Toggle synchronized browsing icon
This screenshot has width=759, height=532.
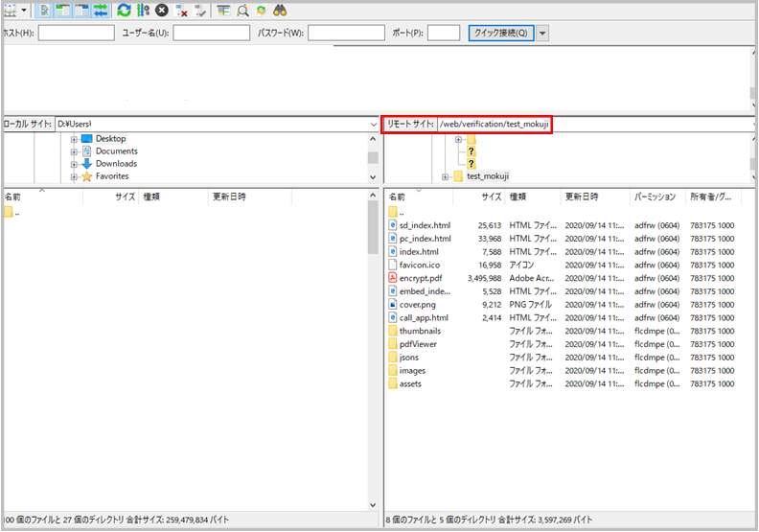pyautogui.click(x=261, y=12)
